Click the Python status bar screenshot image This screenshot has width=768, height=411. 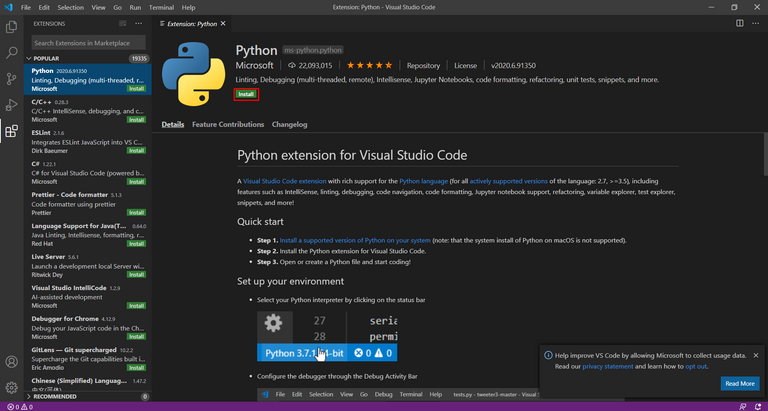click(x=327, y=336)
